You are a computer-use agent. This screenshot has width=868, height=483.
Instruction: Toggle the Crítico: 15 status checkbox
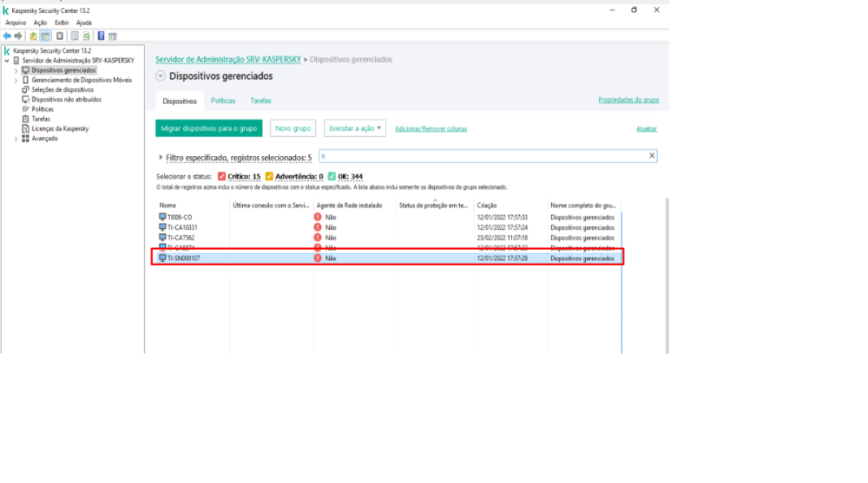221,177
